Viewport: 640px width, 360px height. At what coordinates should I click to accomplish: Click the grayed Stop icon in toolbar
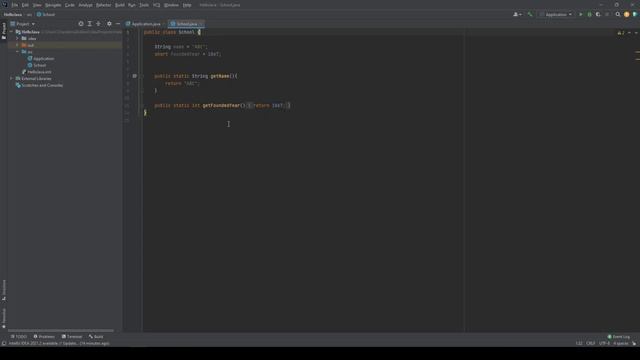coord(607,15)
